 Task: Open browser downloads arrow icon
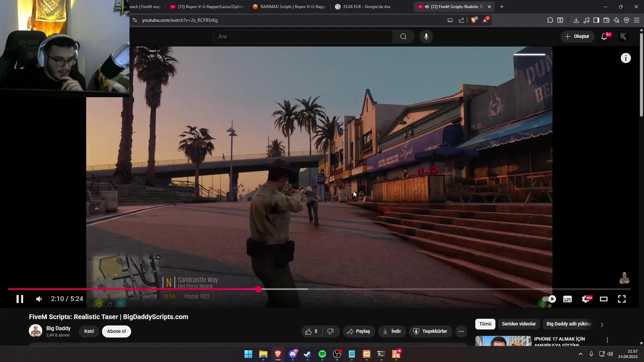tap(576, 20)
